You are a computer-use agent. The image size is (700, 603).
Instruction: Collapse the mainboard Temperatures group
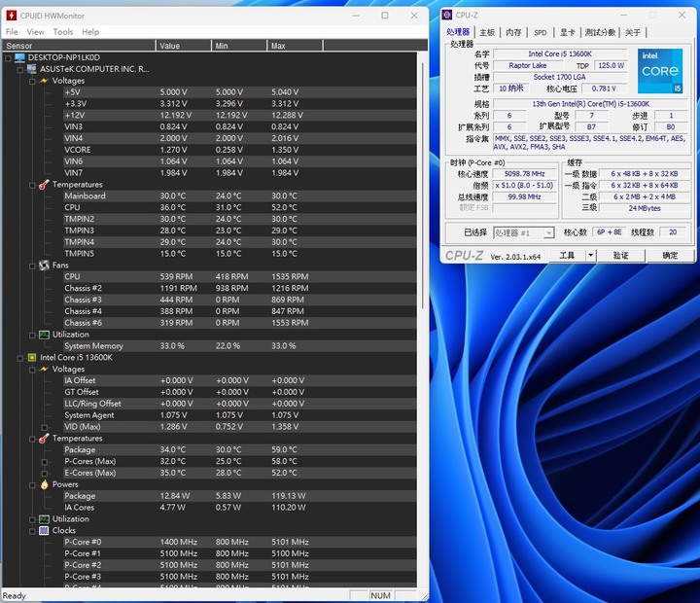(x=32, y=185)
